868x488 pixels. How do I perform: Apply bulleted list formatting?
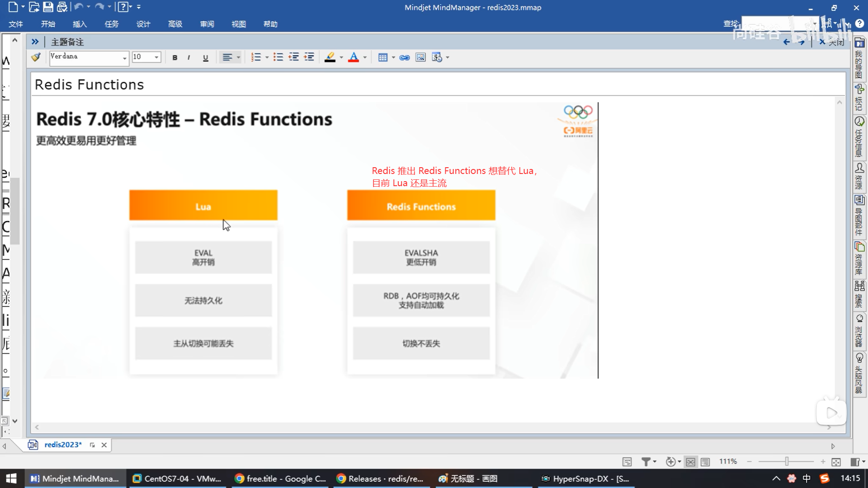pyautogui.click(x=278, y=57)
